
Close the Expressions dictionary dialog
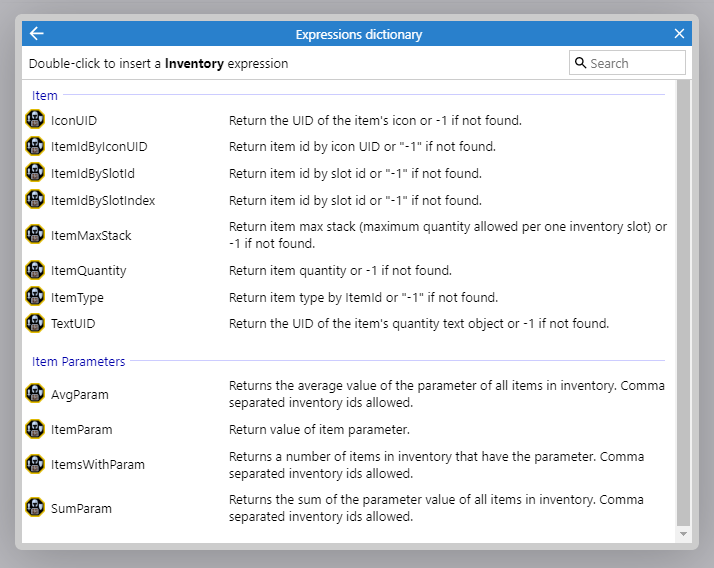680,34
